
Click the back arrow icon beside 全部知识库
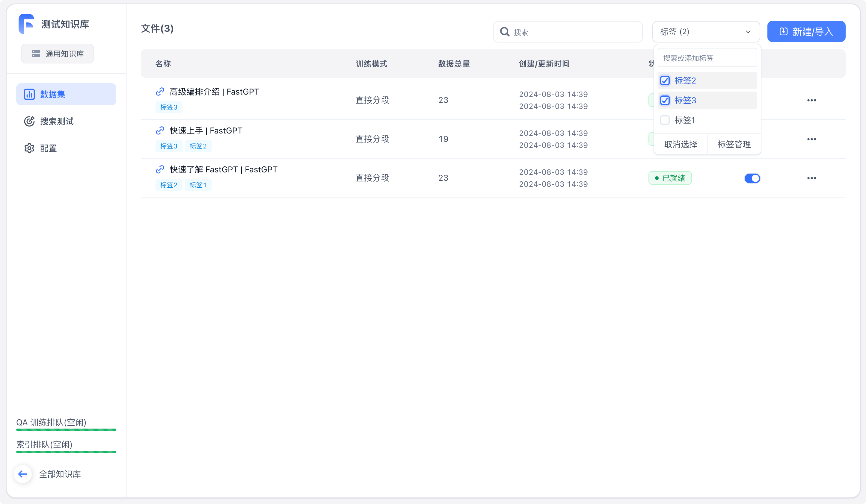click(23, 474)
